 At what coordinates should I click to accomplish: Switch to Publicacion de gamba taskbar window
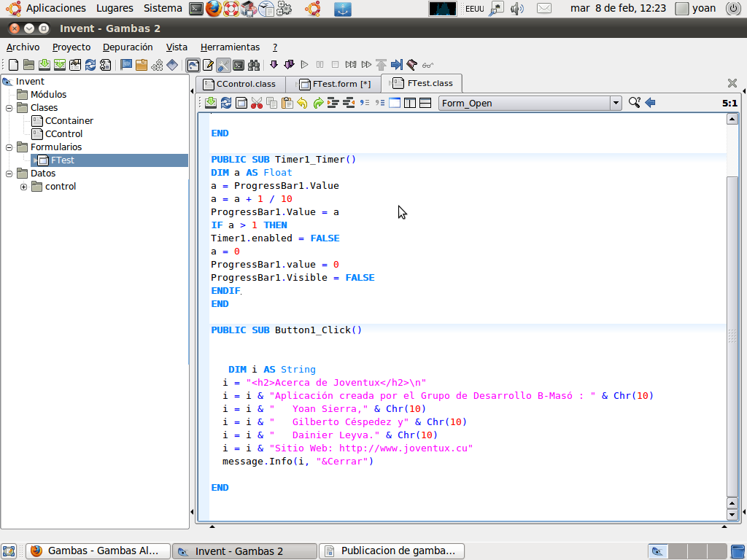[392, 551]
